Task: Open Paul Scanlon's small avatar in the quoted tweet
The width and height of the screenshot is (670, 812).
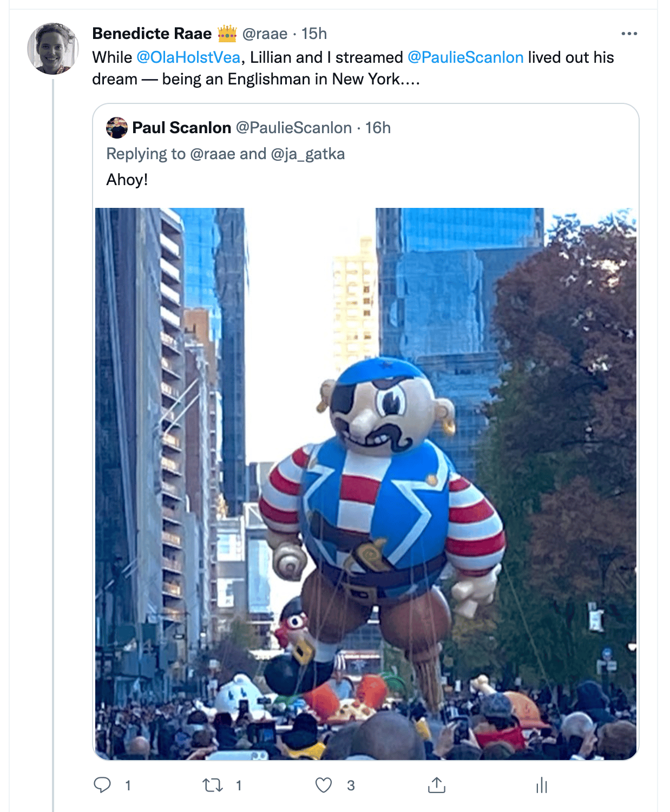Action: (x=117, y=128)
